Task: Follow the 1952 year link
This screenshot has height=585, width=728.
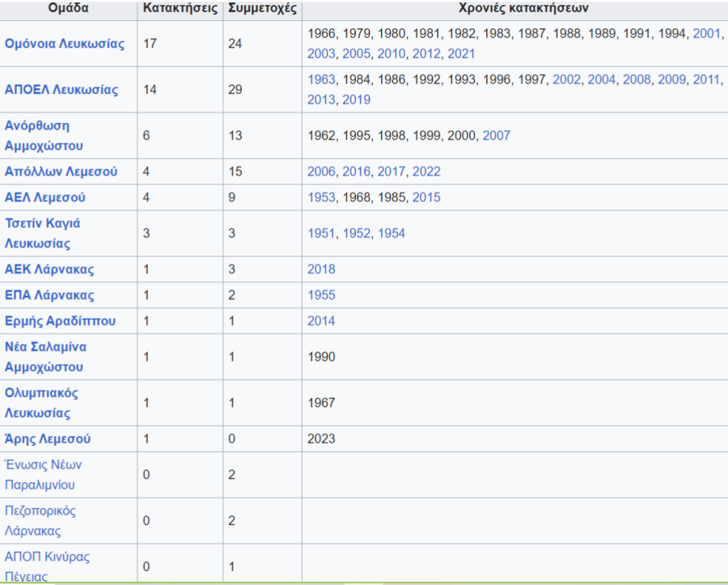Action: pyautogui.click(x=356, y=234)
